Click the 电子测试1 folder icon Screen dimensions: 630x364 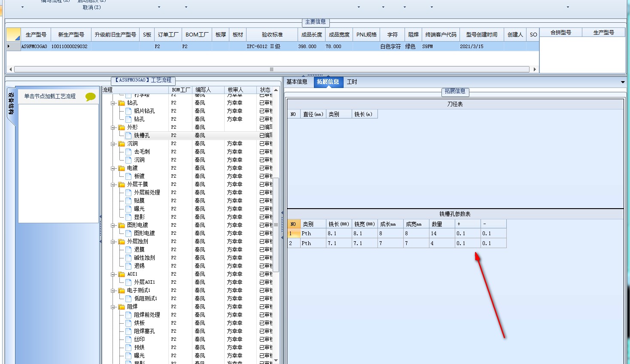point(122,291)
